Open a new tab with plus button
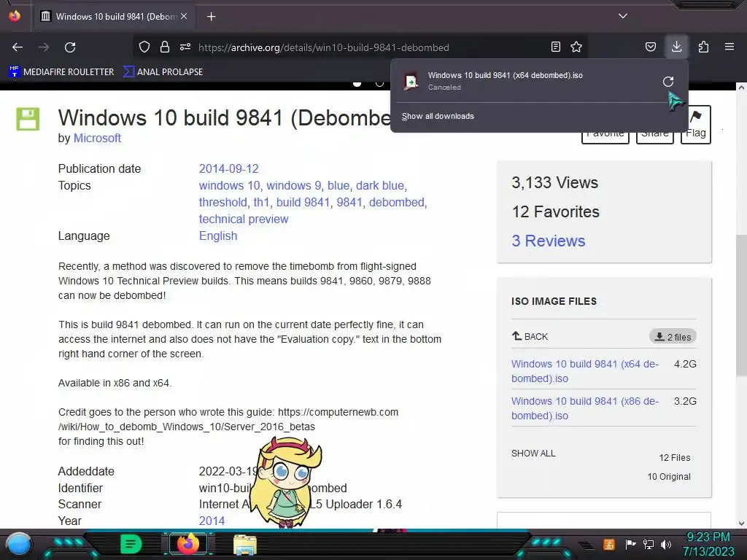Screen dimensions: 747x560 (211, 17)
